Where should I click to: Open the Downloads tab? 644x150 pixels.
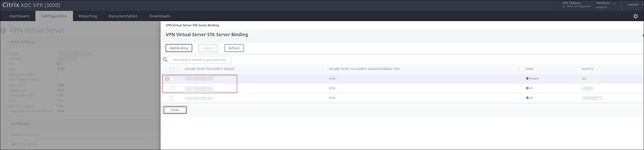point(160,16)
